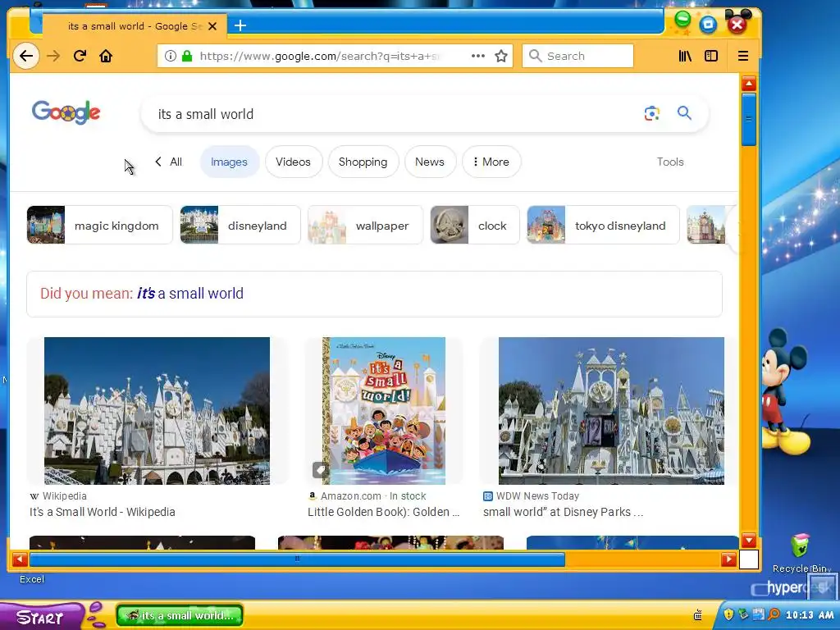Open the Tools filter options
The width and height of the screenshot is (840, 630).
coord(670,162)
